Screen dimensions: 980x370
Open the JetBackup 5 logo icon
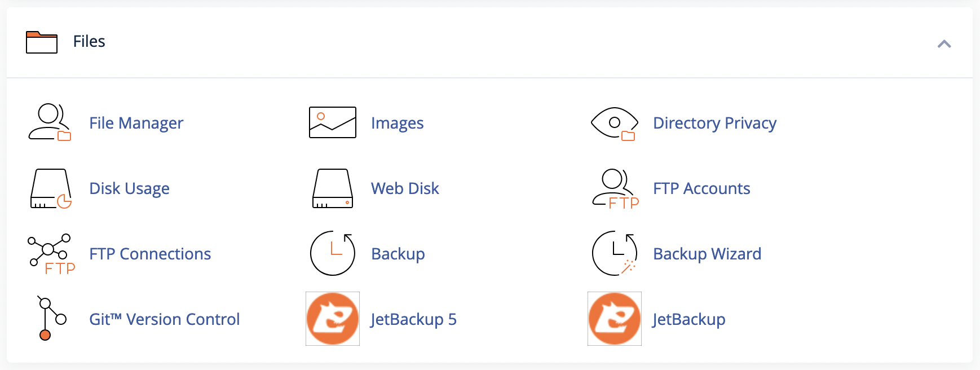[x=333, y=319]
